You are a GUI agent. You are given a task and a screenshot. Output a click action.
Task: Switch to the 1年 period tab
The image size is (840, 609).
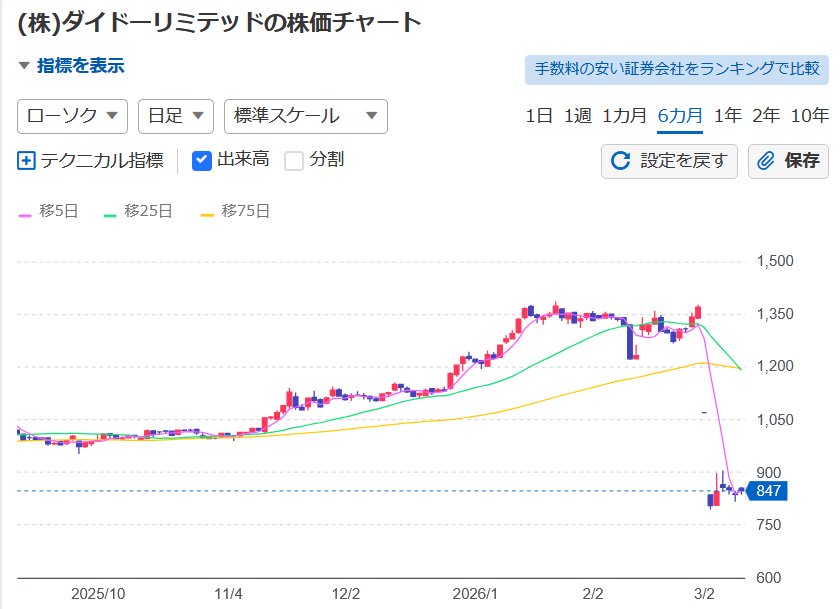(x=728, y=115)
